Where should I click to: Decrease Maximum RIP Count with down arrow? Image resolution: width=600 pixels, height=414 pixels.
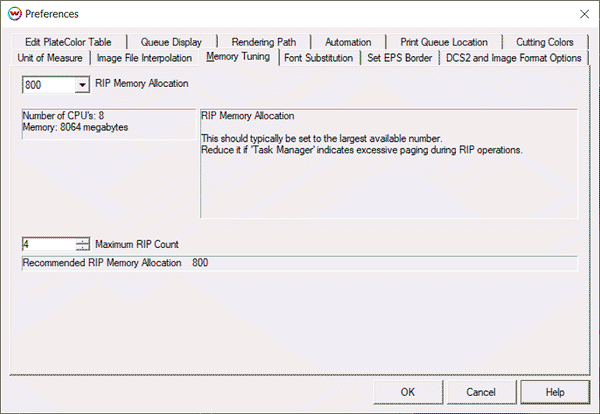(82, 247)
